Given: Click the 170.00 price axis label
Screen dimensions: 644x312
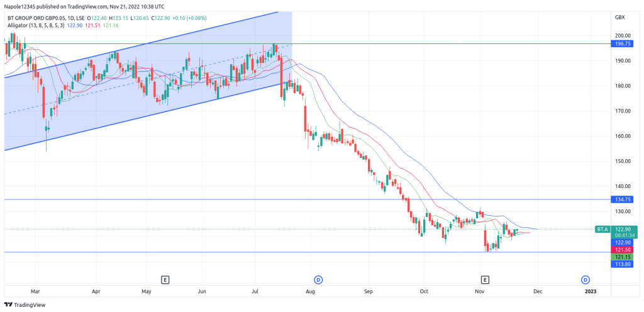Looking at the screenshot, I should pyautogui.click(x=622, y=111).
